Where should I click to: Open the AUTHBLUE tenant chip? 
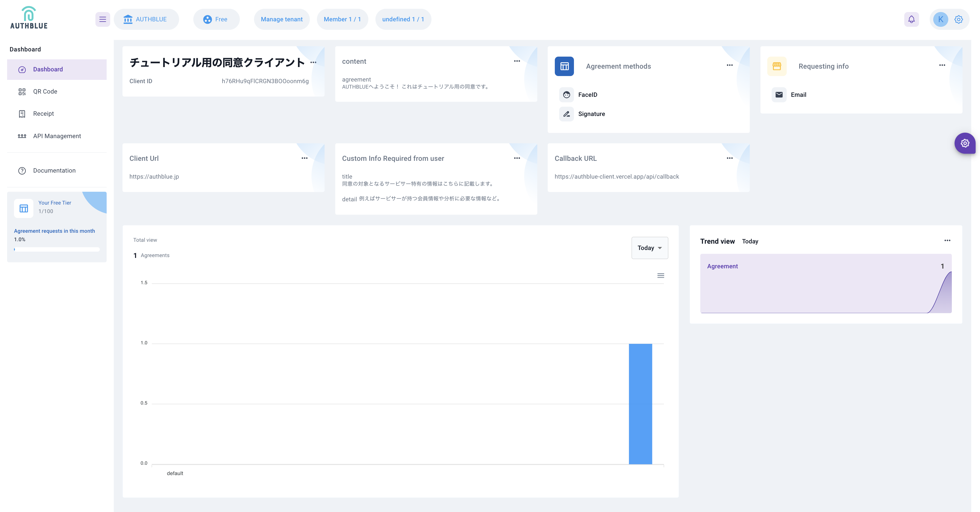(x=146, y=19)
